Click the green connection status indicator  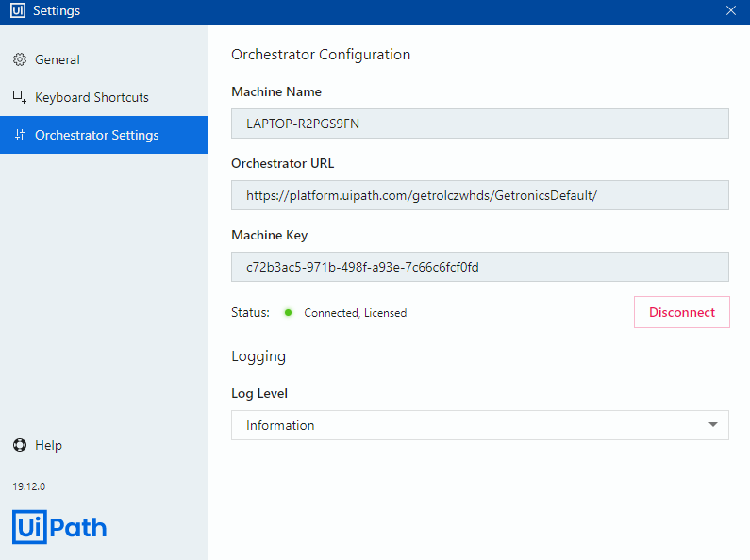288,312
